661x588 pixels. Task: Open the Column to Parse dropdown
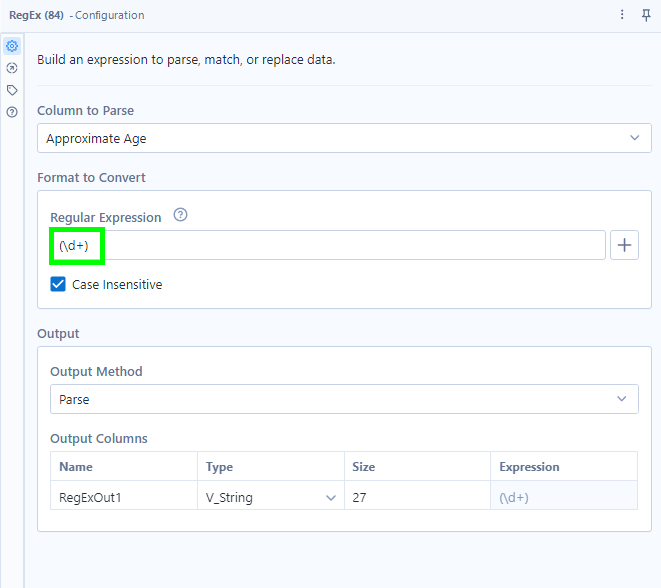[344, 138]
